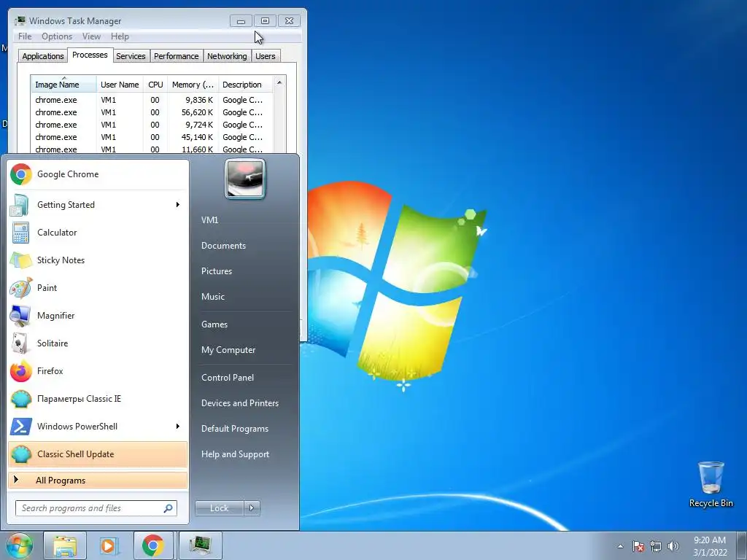The width and height of the screenshot is (747, 560).
Task: Select the Processes tab
Action: pyautogui.click(x=90, y=55)
